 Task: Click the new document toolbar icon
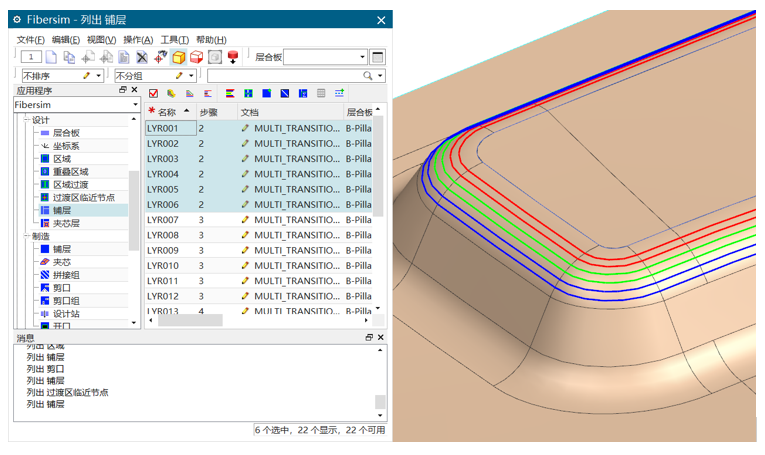(x=51, y=58)
